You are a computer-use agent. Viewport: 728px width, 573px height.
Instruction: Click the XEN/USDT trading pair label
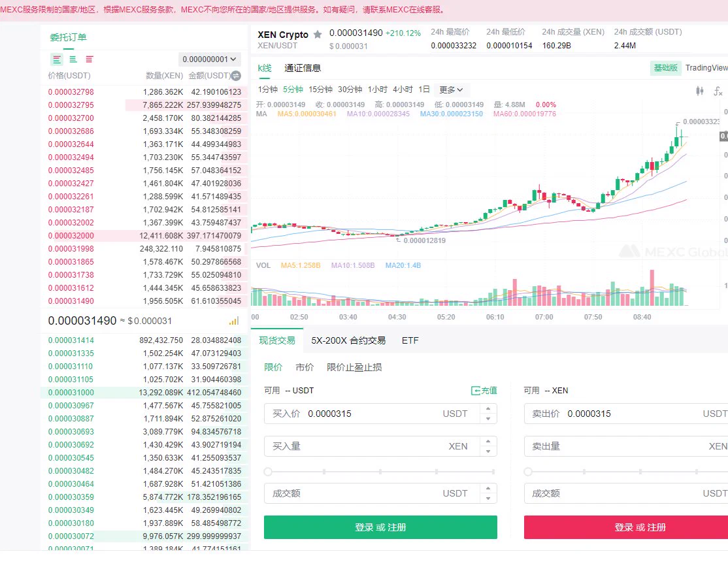pos(278,46)
